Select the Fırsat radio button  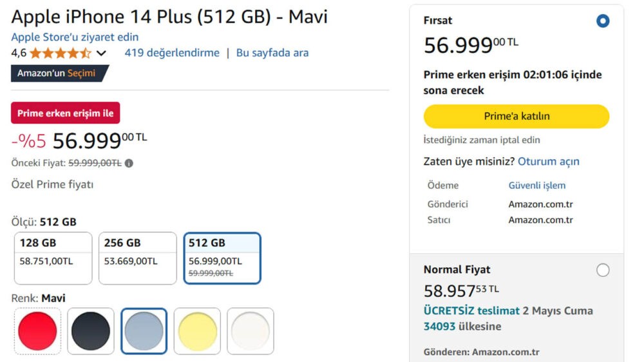coord(603,21)
